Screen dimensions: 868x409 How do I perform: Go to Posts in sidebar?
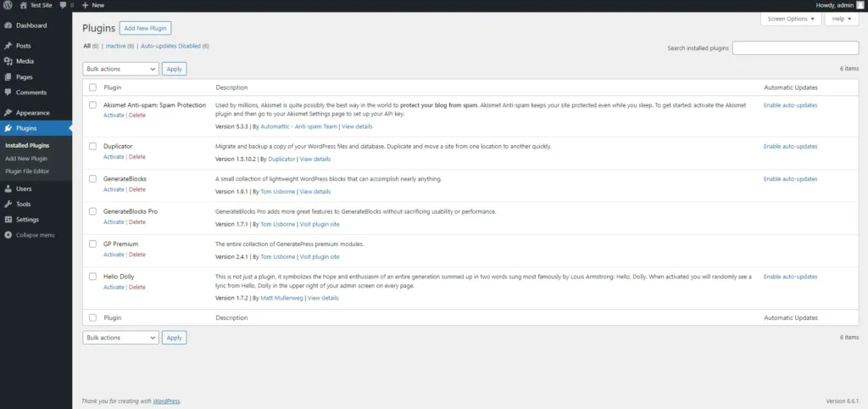click(x=23, y=46)
